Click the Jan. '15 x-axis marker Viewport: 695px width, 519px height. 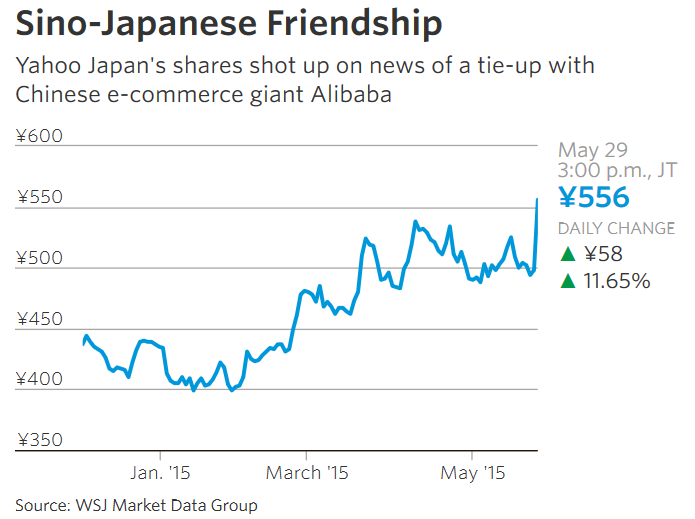point(159,472)
